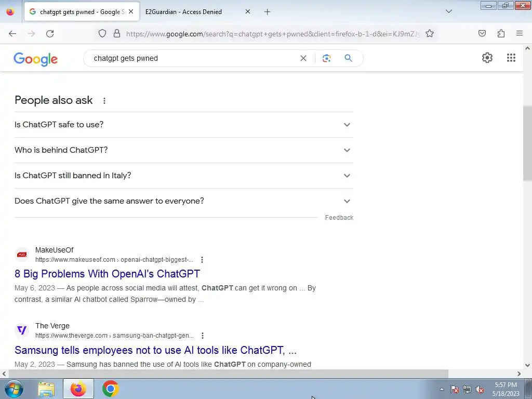Screen dimensions: 532x399
Task: Open the network tray icon
Action: (x=467, y=389)
